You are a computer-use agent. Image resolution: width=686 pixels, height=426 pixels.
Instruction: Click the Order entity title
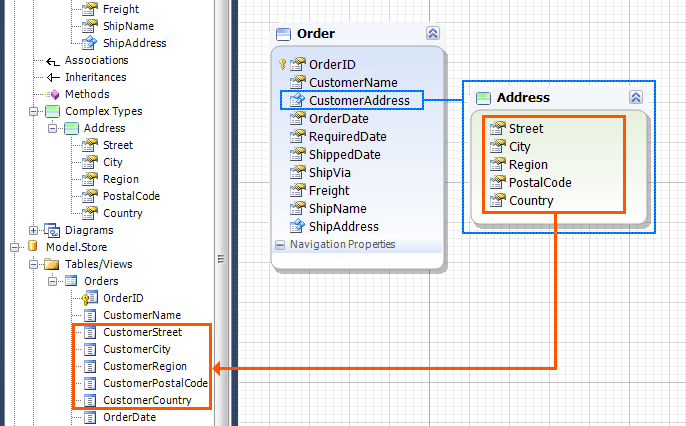point(315,34)
